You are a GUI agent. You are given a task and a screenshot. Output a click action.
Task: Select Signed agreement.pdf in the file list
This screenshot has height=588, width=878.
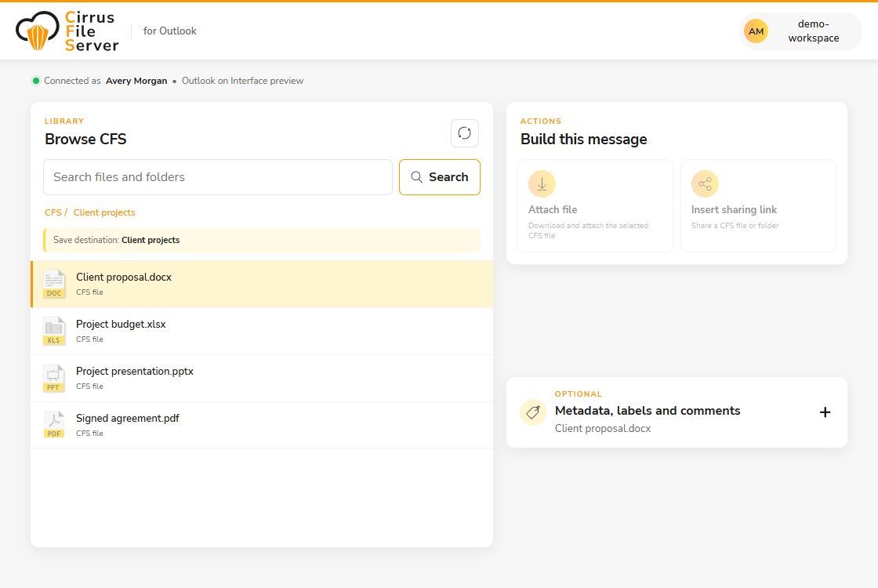(x=262, y=425)
